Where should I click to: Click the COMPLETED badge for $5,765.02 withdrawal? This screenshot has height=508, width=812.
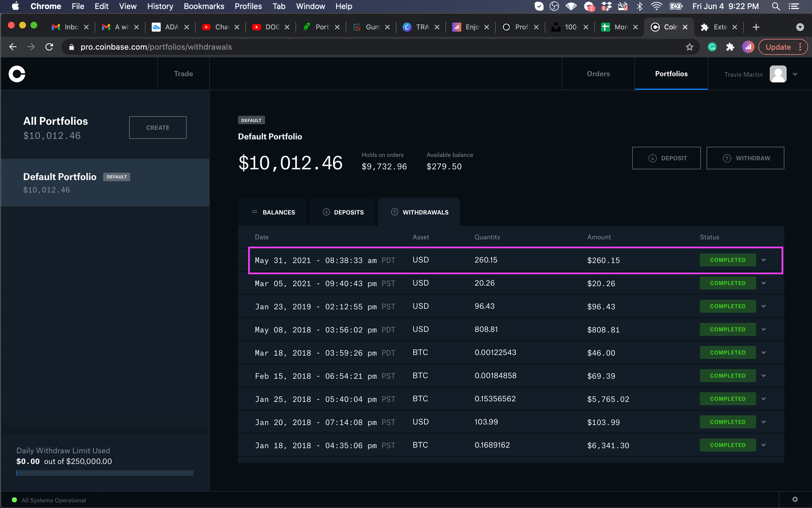pos(728,399)
